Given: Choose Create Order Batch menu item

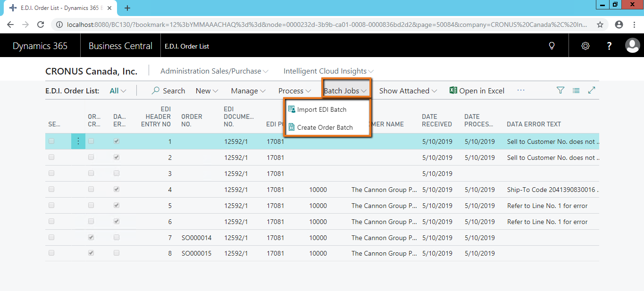Looking at the screenshot, I should 325,127.
